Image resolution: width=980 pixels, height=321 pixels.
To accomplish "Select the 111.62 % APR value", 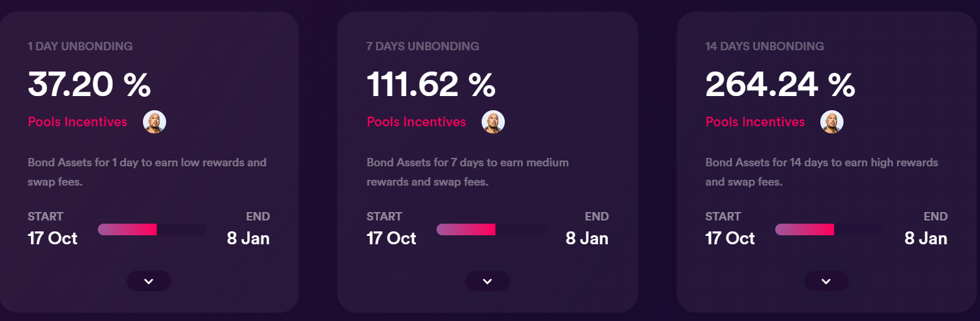I will click(431, 84).
